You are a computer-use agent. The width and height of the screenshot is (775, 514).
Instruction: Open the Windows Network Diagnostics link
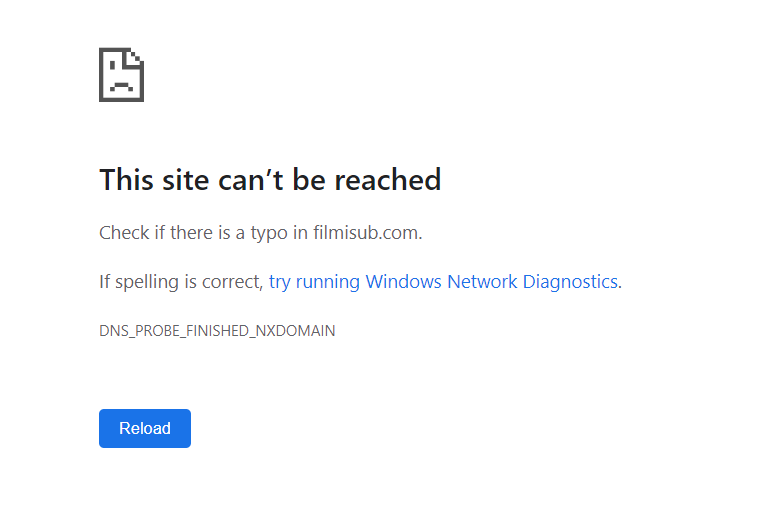444,282
